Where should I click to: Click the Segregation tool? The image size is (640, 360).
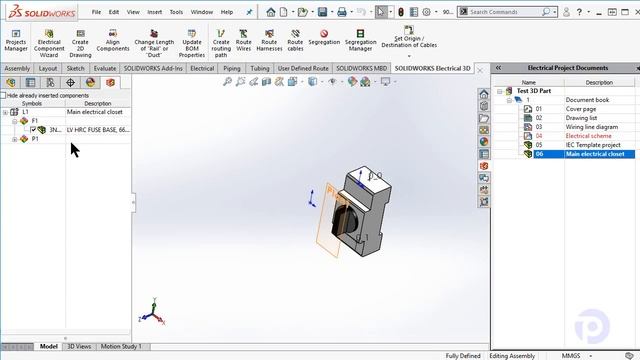[x=324, y=37]
